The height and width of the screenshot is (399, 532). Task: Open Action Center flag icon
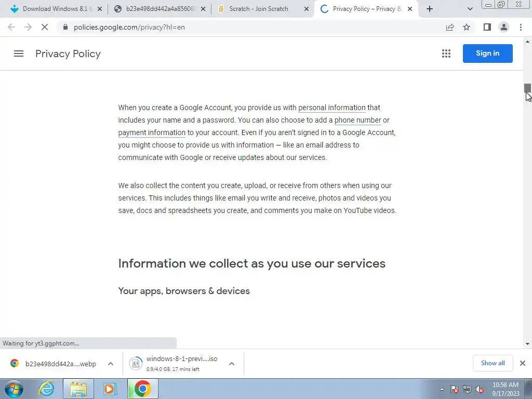click(455, 389)
